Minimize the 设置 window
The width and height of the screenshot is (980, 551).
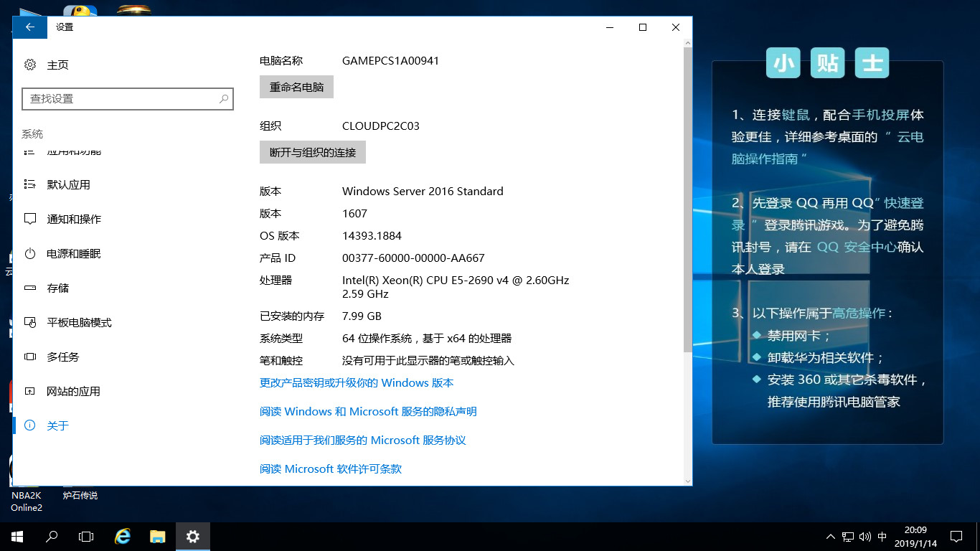tap(610, 27)
